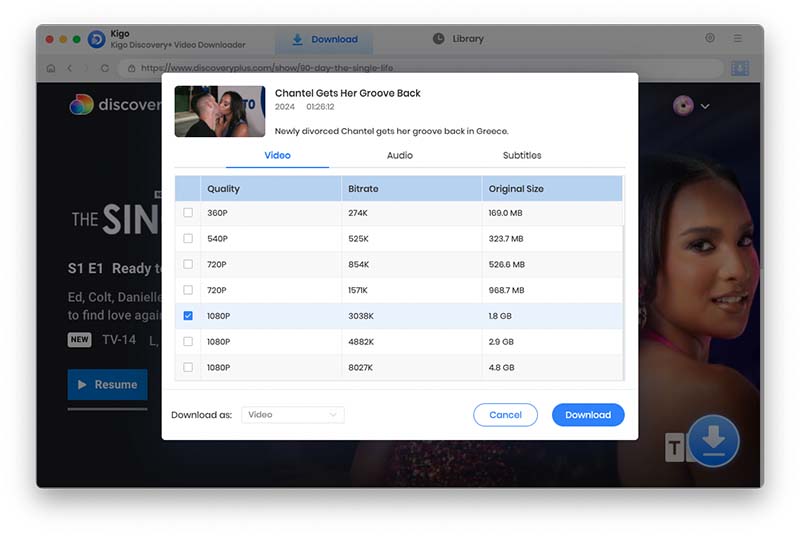The height and width of the screenshot is (536, 800).
Task: Open the user profile avatar
Action: click(683, 106)
